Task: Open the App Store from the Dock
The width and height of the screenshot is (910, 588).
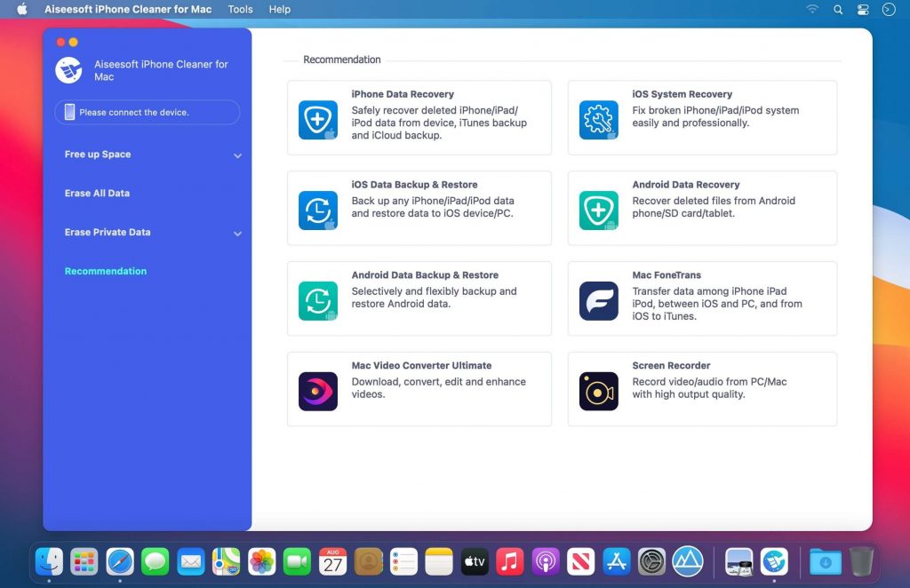Action: point(617,561)
